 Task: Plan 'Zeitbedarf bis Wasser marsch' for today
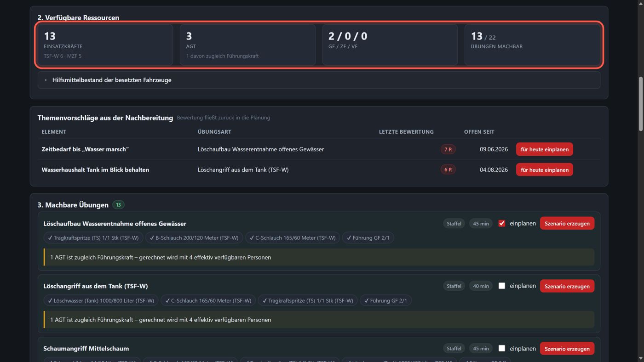point(544,149)
